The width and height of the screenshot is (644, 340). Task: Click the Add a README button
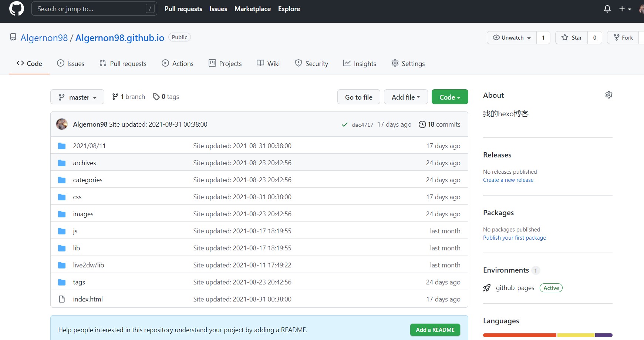click(x=435, y=330)
